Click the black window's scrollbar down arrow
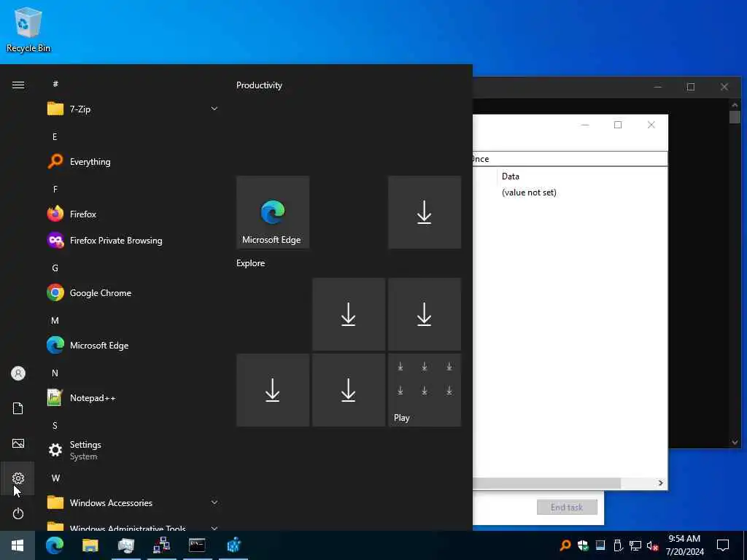This screenshot has width=747, height=560. (735, 443)
